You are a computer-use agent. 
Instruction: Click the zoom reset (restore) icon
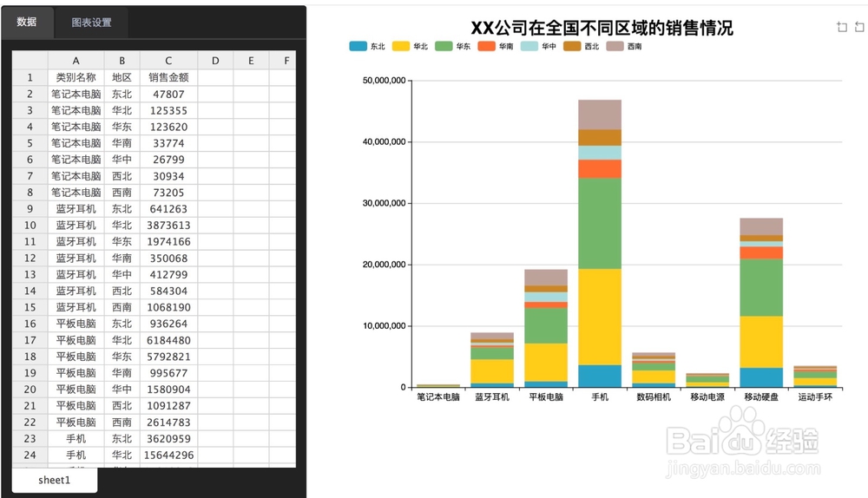click(859, 27)
